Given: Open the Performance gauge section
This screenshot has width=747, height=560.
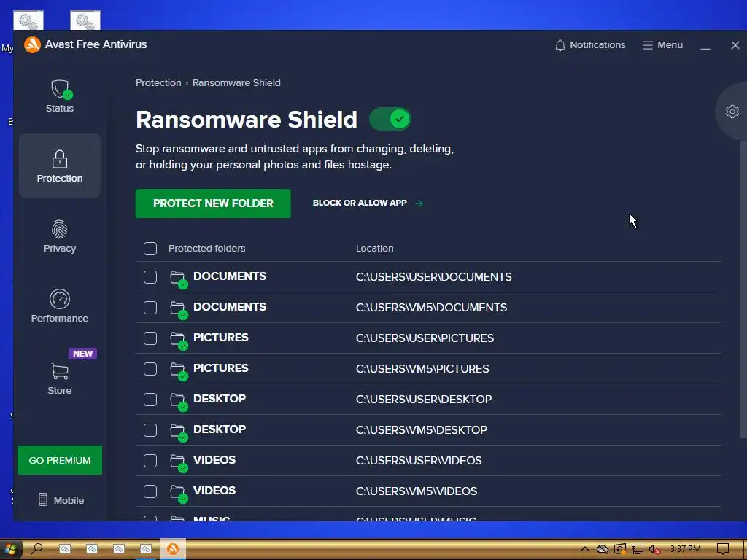Looking at the screenshot, I should click(x=60, y=306).
